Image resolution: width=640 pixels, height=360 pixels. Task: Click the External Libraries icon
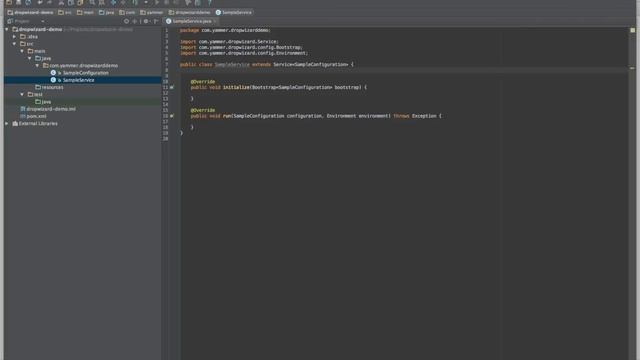click(15, 123)
